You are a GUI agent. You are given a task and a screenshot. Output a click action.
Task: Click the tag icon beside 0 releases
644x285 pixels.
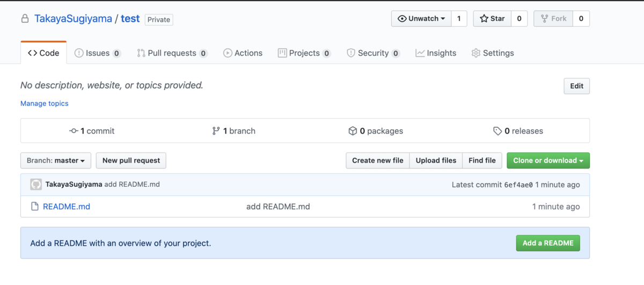(x=497, y=131)
